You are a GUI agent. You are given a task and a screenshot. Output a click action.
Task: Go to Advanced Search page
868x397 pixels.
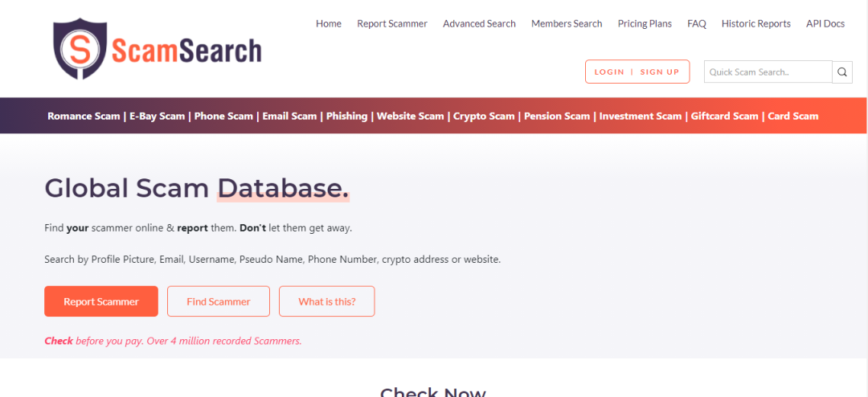(479, 24)
